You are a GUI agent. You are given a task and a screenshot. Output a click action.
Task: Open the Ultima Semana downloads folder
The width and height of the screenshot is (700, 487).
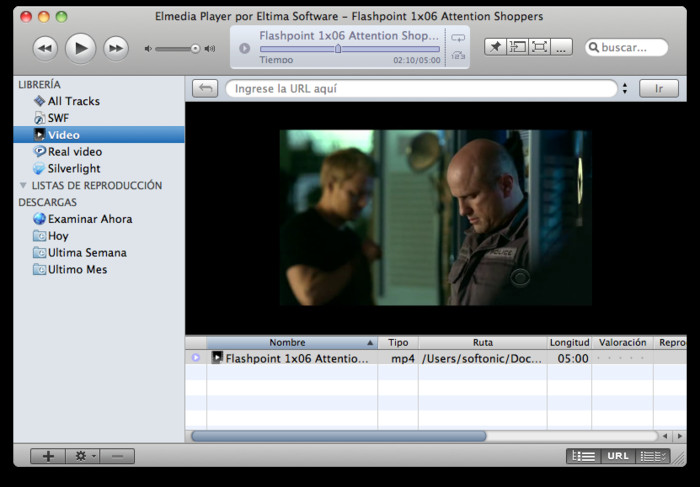(x=99, y=253)
